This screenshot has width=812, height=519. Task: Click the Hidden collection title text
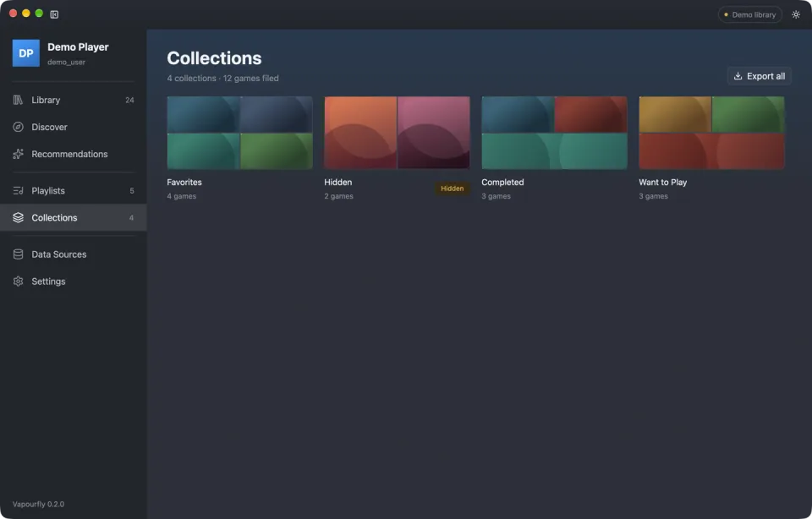338,182
